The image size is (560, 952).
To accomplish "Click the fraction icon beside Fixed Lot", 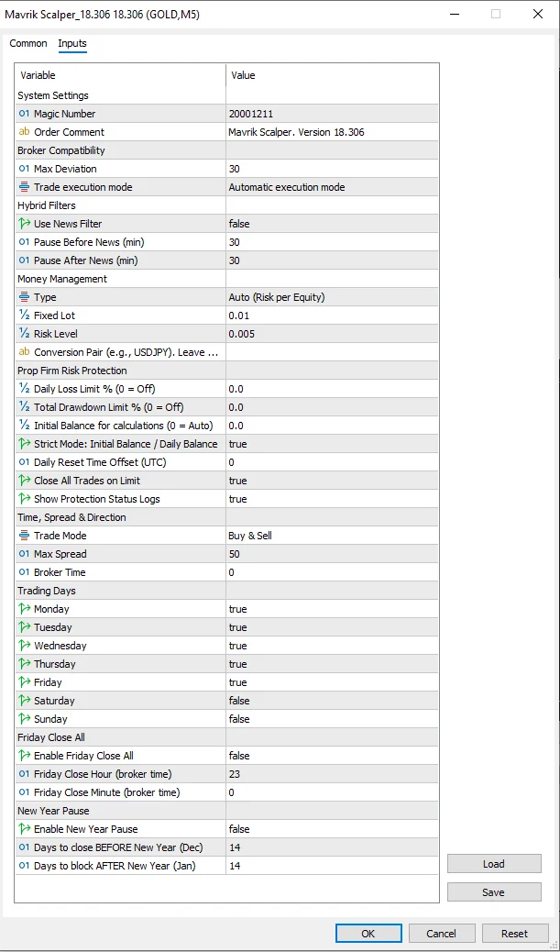I will [x=24, y=315].
